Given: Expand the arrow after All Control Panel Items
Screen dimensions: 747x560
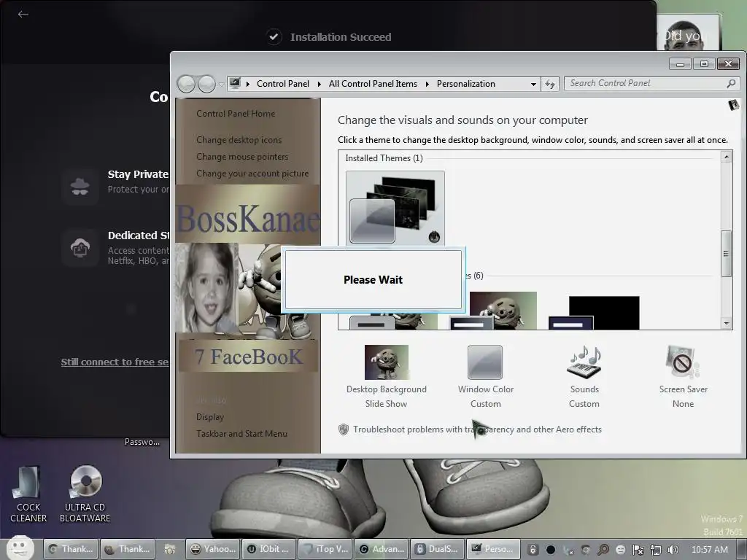Looking at the screenshot, I should (427, 85).
